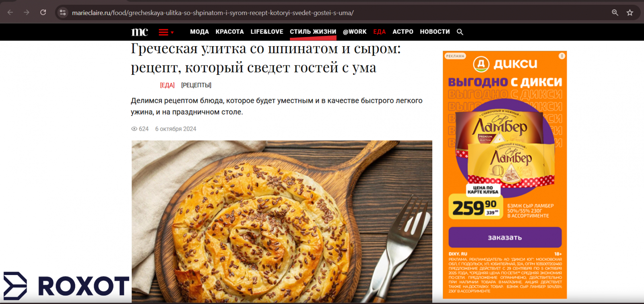Click the [РЕЦЕПТЫ] category tag link
The image size is (644, 304).
(196, 85)
